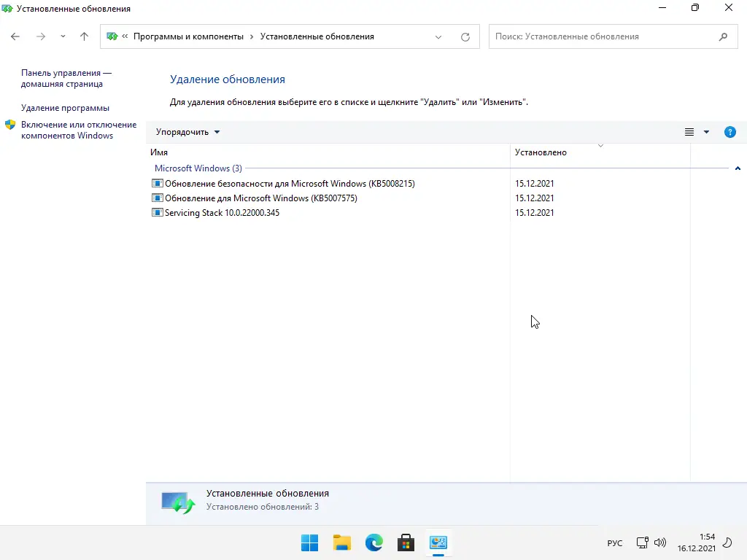Go forward with the right arrow button
This screenshot has width=747, height=560.
click(41, 36)
